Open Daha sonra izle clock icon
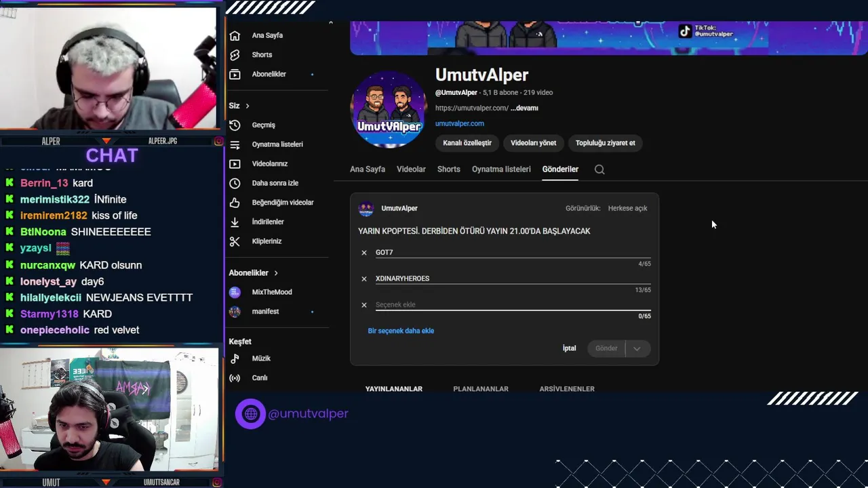 tap(235, 183)
